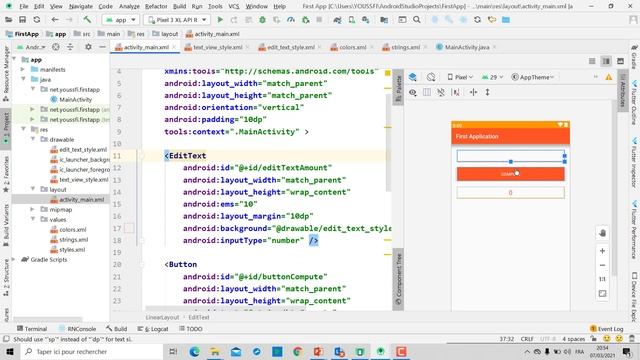Click the orientation rotate icon in preview
The image size is (640, 360).
(x=431, y=77)
